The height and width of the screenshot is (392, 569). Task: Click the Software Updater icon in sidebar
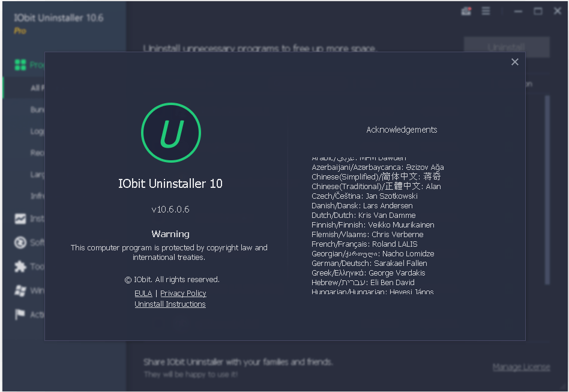20,243
